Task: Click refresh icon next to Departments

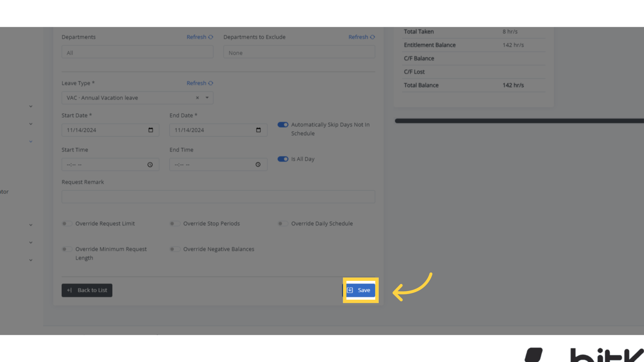Action: click(211, 37)
